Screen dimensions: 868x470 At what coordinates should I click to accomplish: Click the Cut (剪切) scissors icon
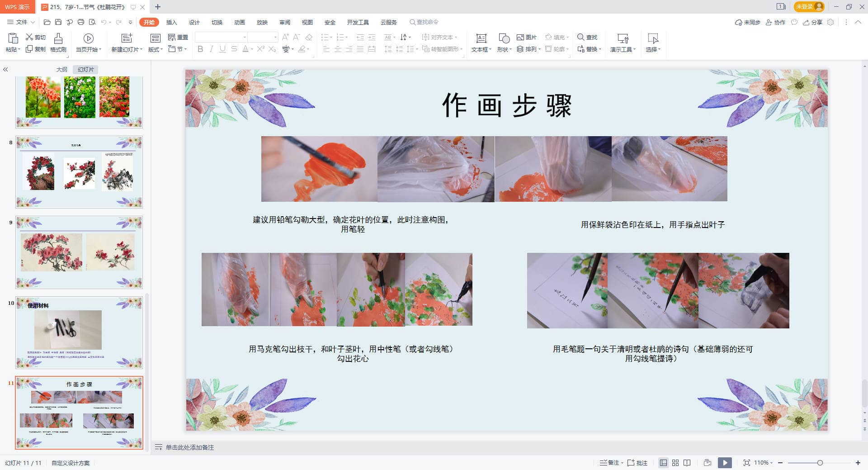(x=29, y=37)
